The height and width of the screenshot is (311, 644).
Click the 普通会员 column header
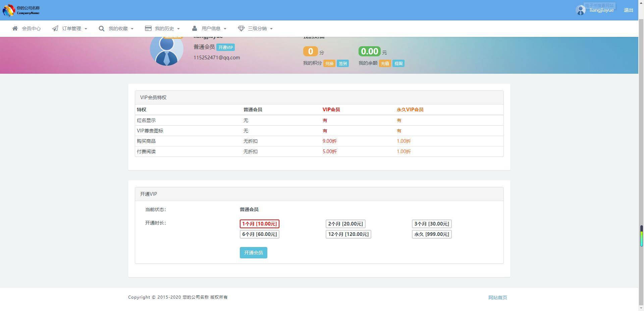point(253,110)
